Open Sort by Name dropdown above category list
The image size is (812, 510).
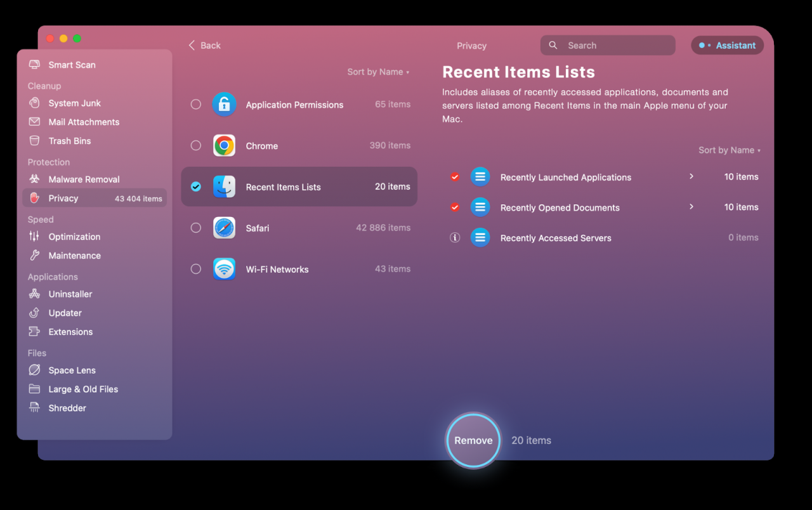point(378,72)
